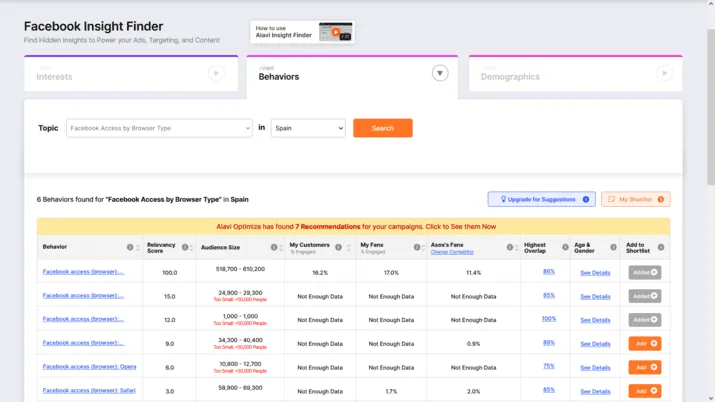Viewport: 715px width, 402px height.
Task: Click info icon beside Asos's Fans header
Action: point(510,247)
